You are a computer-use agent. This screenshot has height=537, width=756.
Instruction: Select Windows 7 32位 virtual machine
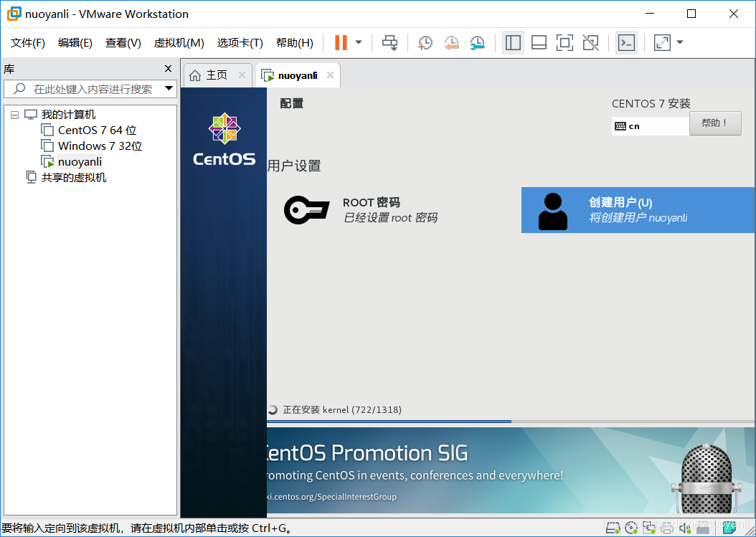click(x=100, y=146)
